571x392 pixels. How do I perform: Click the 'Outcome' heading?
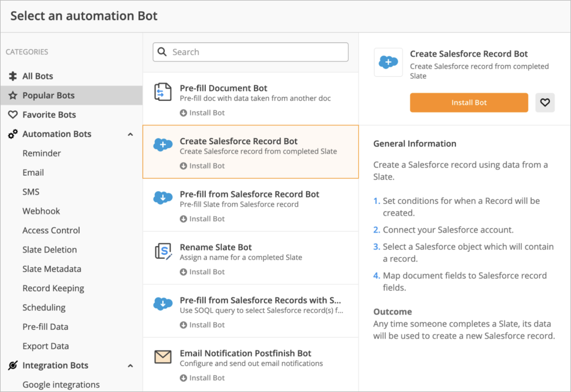pyautogui.click(x=393, y=312)
